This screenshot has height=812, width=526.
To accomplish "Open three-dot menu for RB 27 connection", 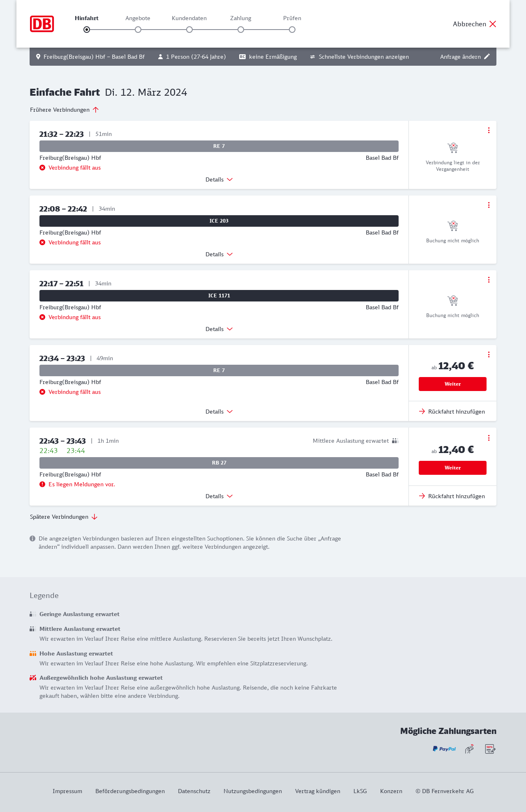I will (489, 438).
